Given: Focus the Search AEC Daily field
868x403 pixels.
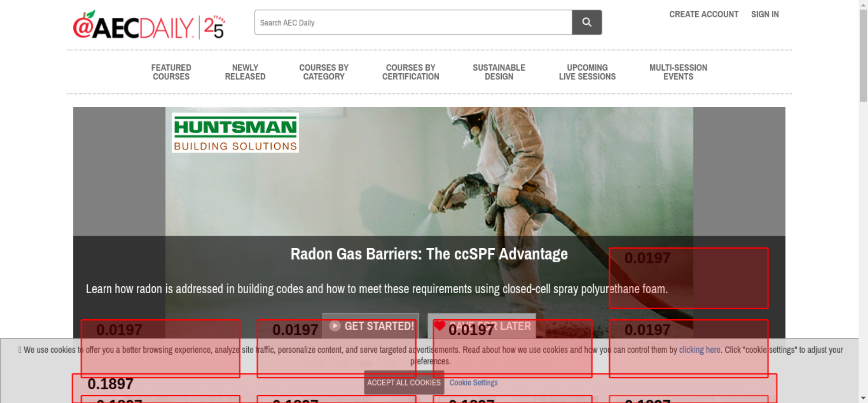Looking at the screenshot, I should pyautogui.click(x=413, y=23).
